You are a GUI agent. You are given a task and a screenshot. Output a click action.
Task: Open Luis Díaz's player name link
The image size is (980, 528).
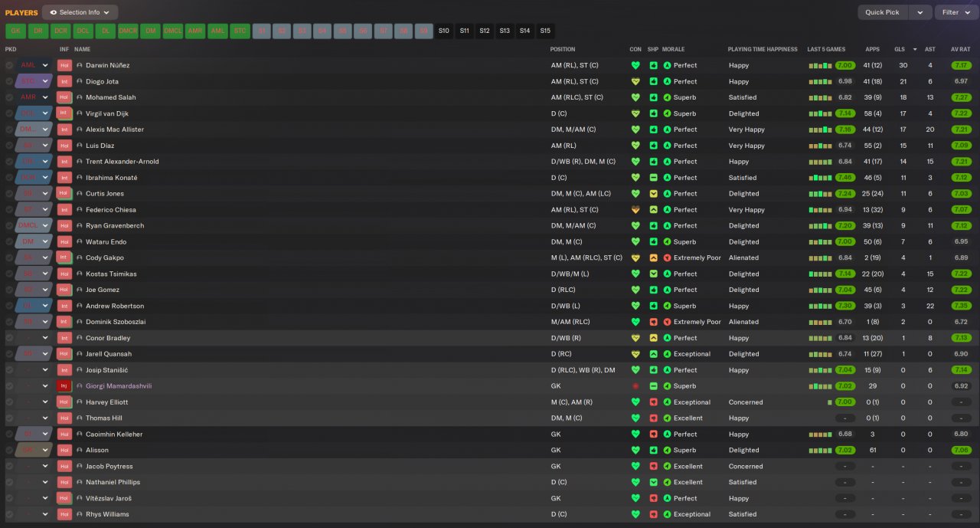(x=100, y=146)
